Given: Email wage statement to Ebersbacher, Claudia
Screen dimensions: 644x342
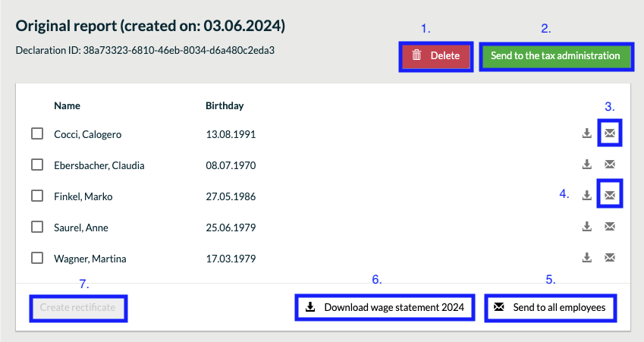Looking at the screenshot, I should click(x=610, y=165).
